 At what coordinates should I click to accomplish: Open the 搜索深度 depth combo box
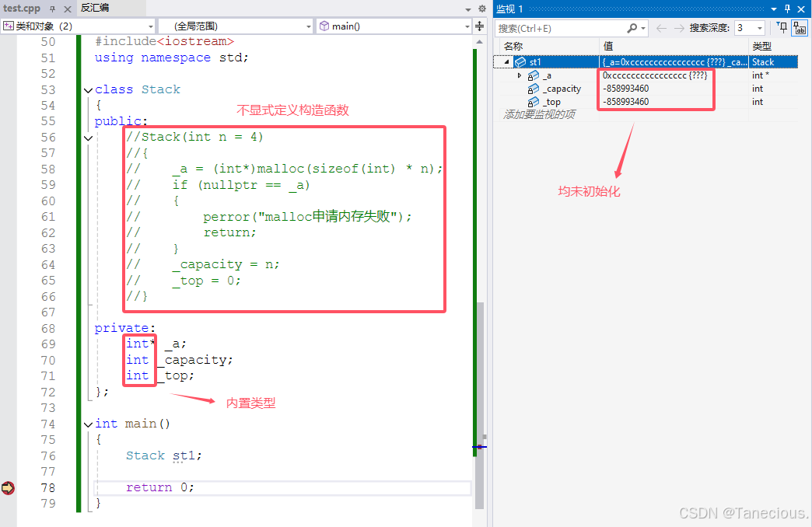pos(750,28)
